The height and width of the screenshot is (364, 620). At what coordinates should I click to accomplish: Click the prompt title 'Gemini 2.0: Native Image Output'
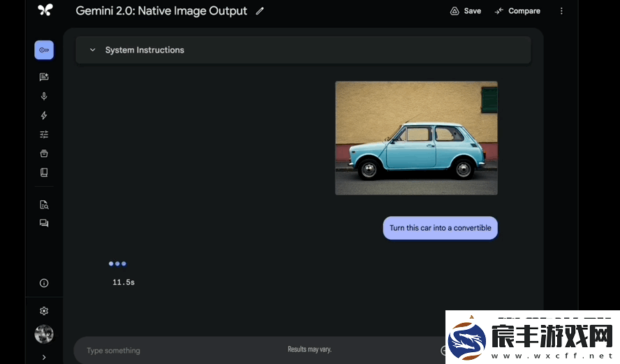click(x=161, y=11)
